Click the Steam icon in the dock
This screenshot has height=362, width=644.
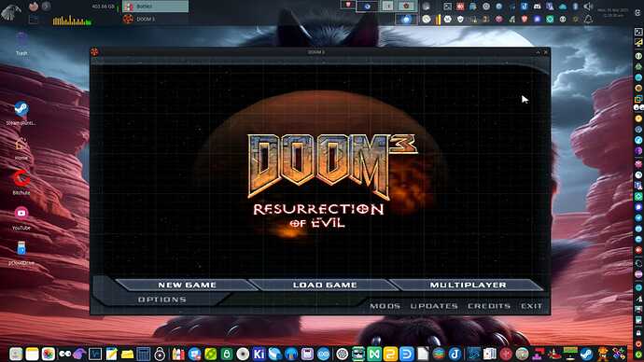586,354
